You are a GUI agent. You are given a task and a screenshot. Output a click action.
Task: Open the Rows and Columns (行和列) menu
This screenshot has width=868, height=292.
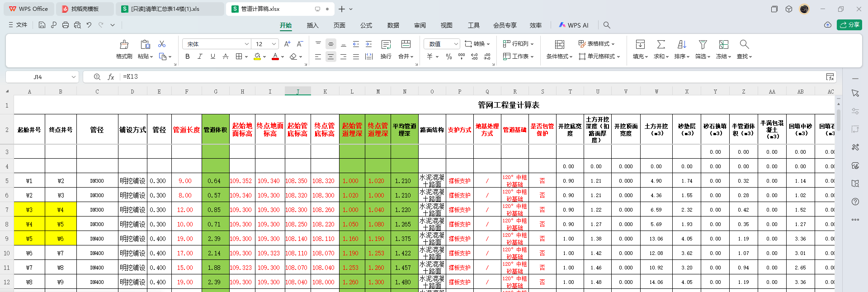pyautogui.click(x=519, y=44)
